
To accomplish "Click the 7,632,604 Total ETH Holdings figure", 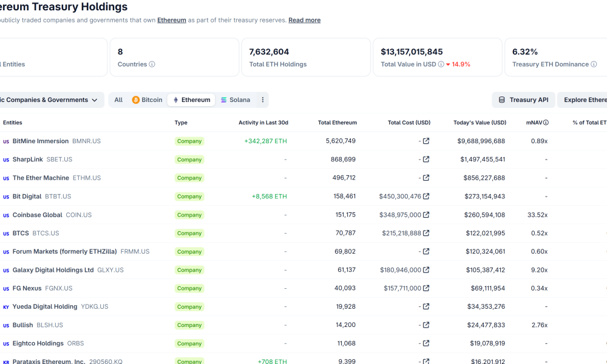I will point(269,52).
